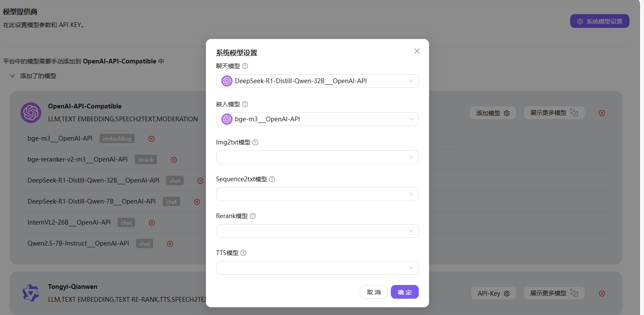Click the gear icon in 系统模型设置 button
The image size is (644, 315).
click(580, 21)
